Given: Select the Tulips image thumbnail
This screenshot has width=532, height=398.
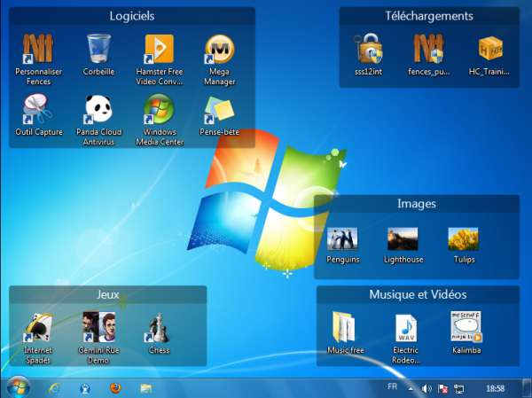Looking at the screenshot, I should click(463, 238).
